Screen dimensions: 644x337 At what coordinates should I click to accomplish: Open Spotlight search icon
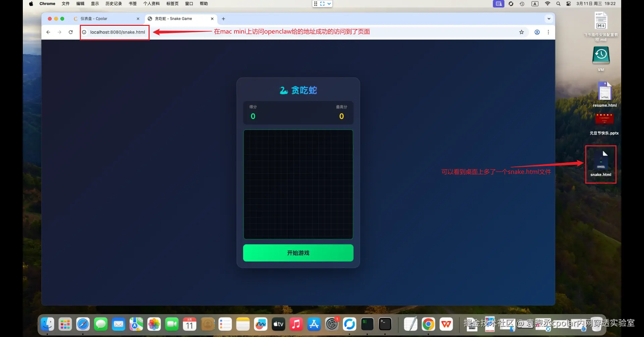point(558,4)
